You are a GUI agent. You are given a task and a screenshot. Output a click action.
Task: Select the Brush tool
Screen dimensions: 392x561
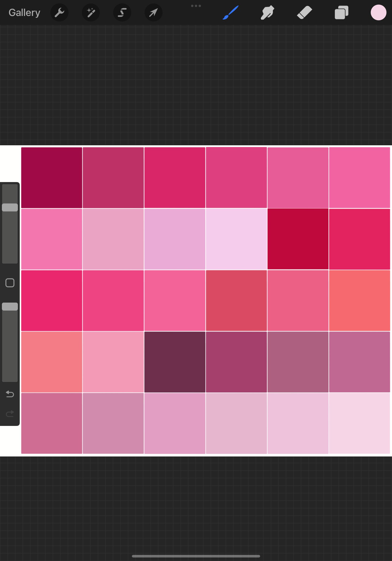pyautogui.click(x=230, y=12)
